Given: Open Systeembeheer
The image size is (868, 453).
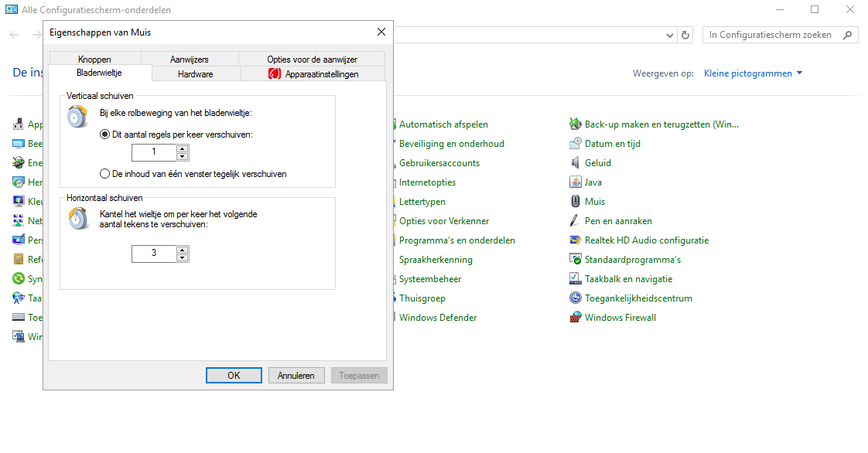Looking at the screenshot, I should tap(429, 279).
